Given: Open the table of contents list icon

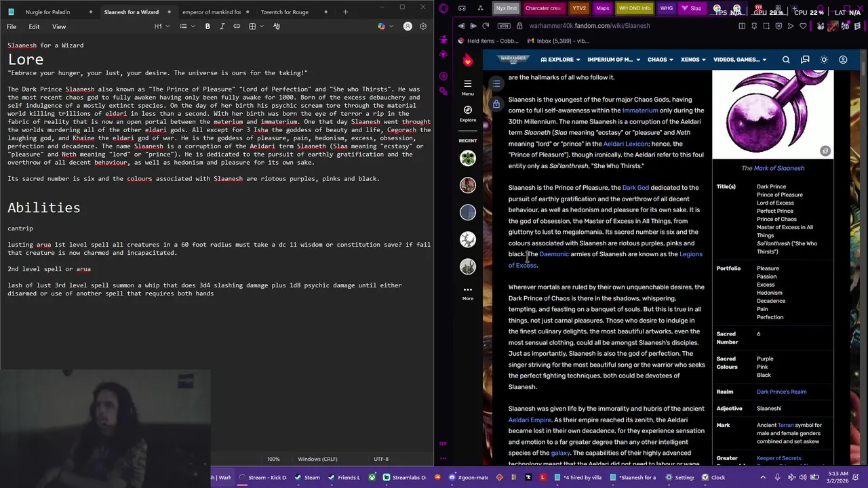Looking at the screenshot, I should click(496, 83).
